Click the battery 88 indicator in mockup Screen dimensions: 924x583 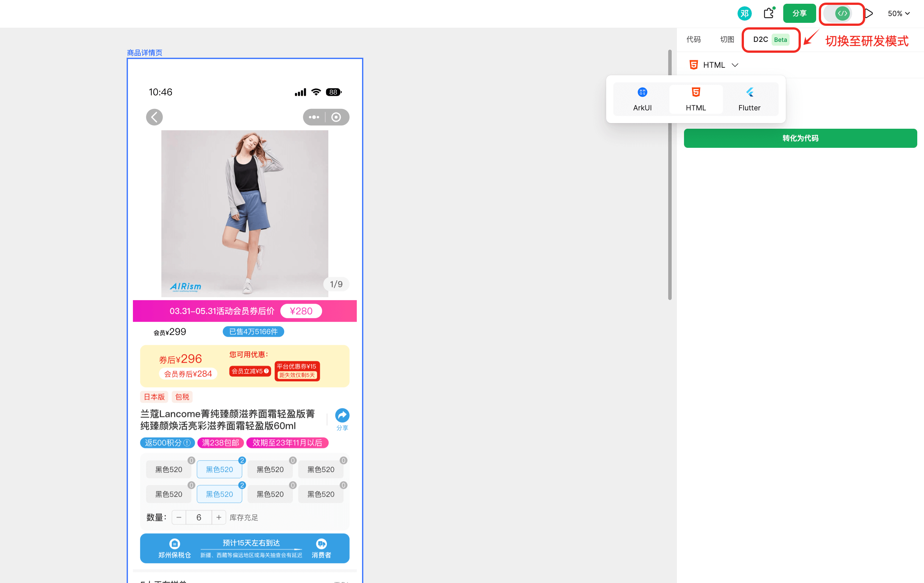[334, 92]
